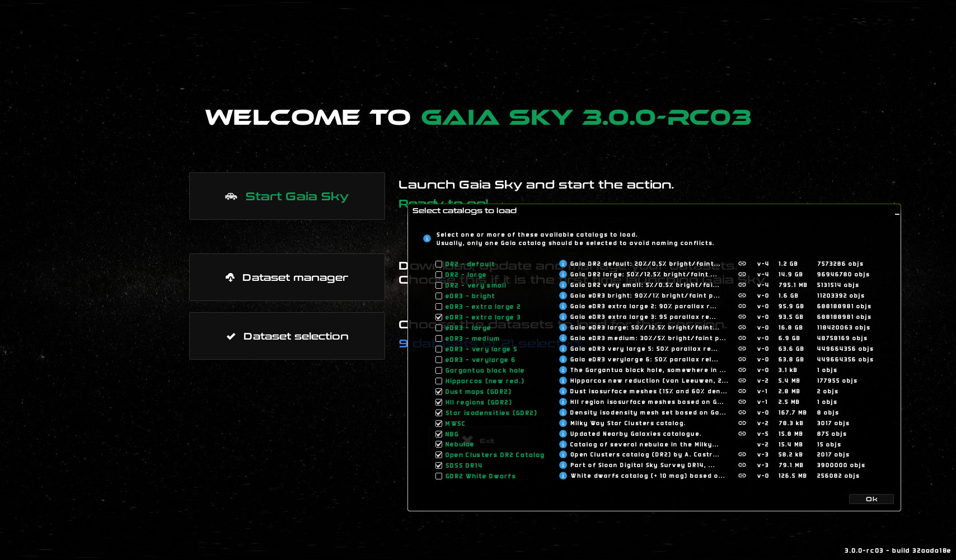956x560 pixels.
Task: Uncheck MWSC catalog
Action: pyautogui.click(x=439, y=423)
